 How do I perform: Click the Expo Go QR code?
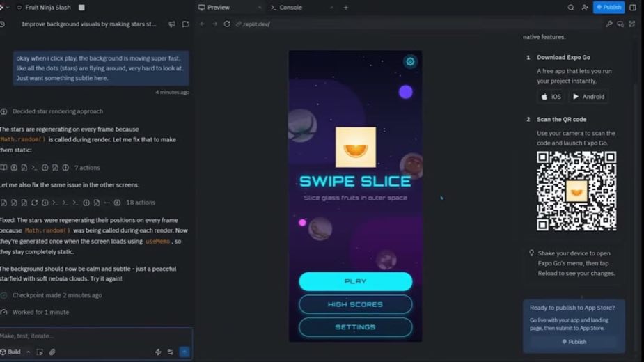click(x=576, y=191)
